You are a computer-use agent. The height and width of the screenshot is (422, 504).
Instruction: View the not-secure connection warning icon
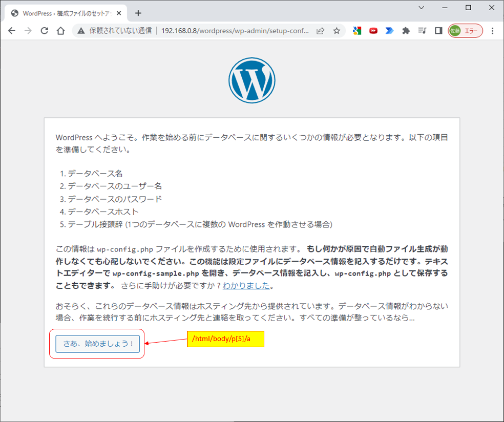pos(81,31)
